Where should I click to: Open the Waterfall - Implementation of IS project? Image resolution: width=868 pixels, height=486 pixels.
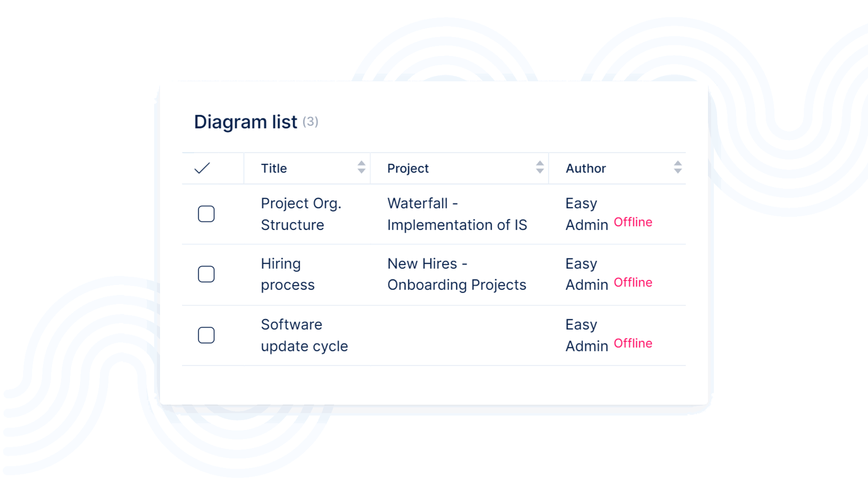[457, 214]
